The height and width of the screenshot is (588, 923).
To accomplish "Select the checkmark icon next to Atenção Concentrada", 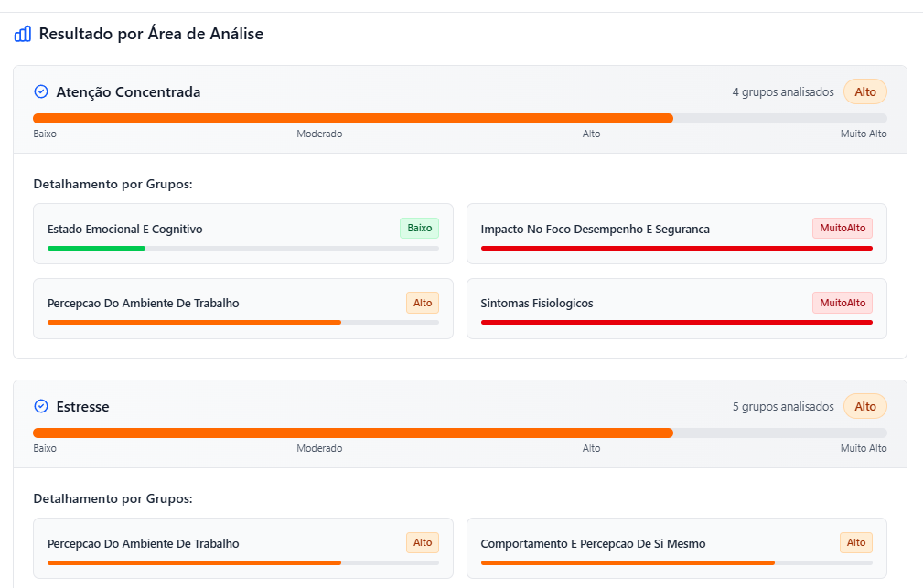I will point(39,91).
